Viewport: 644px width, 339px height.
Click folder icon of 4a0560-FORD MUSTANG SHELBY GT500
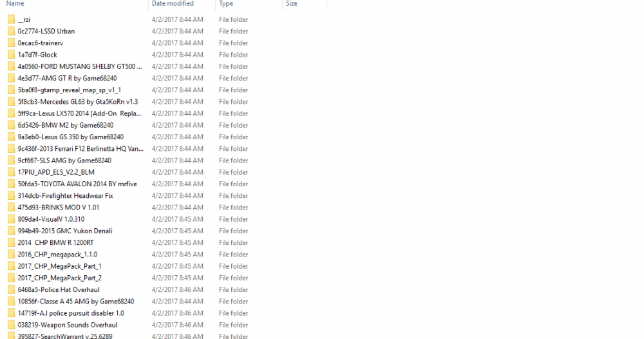click(x=11, y=66)
